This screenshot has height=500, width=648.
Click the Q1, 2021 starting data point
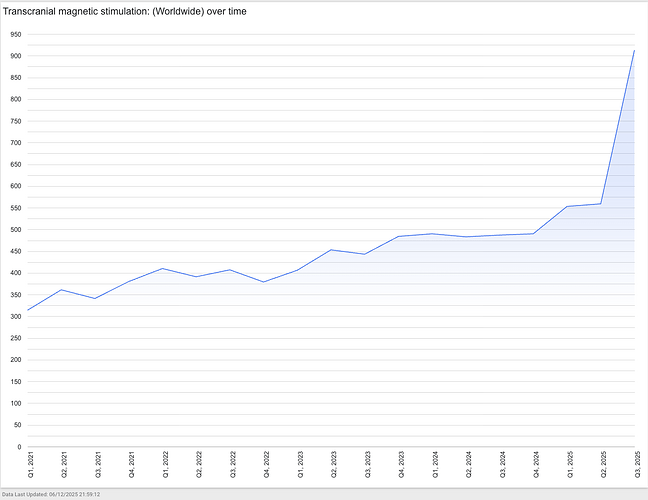tap(28, 310)
